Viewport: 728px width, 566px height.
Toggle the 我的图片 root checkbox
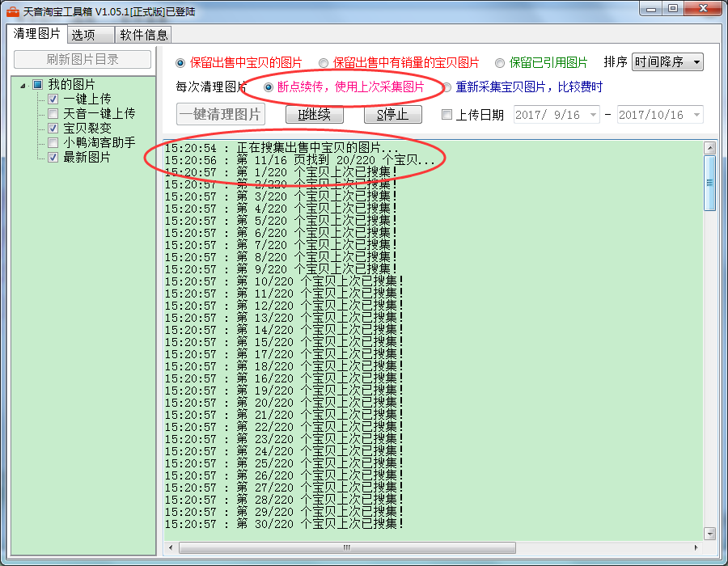click(x=37, y=85)
